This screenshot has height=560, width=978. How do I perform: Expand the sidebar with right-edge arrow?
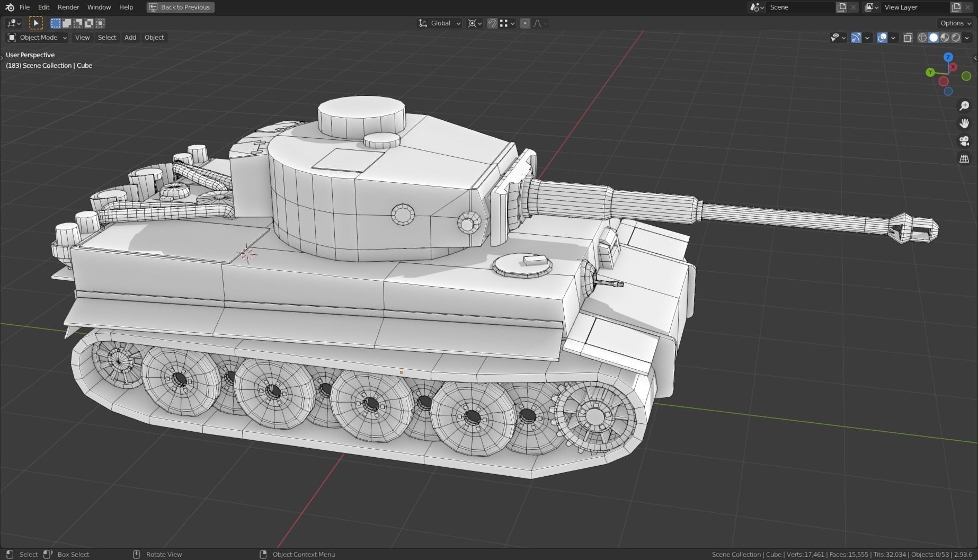click(975, 58)
